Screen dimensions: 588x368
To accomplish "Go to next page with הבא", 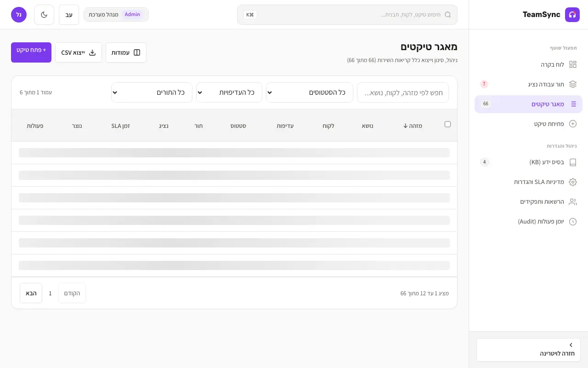I will point(31,293).
